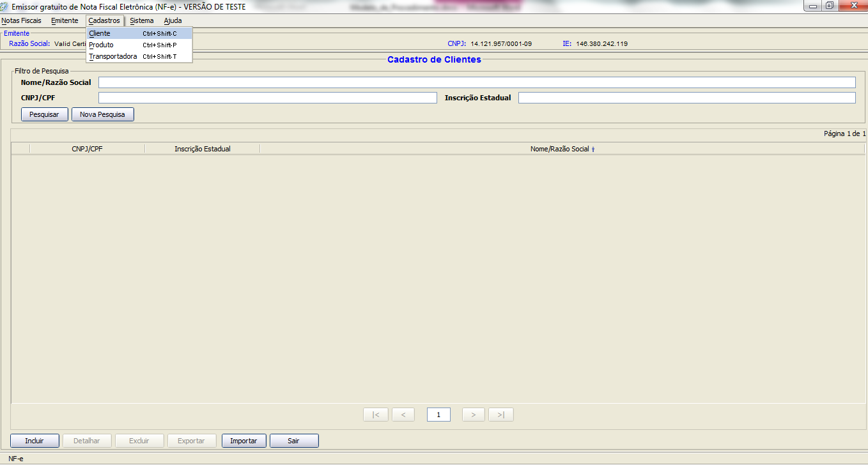868x465 pixels.
Task: Open the Notas Fiscais menu
Action: tap(21, 20)
